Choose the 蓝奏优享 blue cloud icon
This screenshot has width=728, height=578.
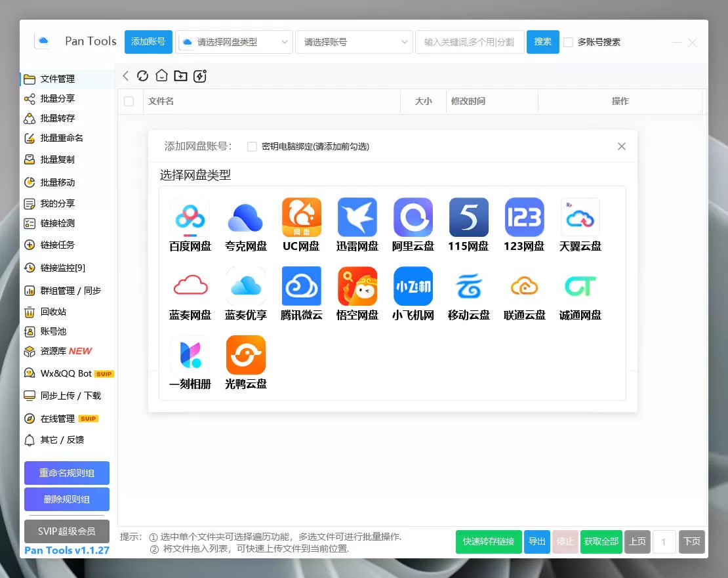[x=245, y=286]
